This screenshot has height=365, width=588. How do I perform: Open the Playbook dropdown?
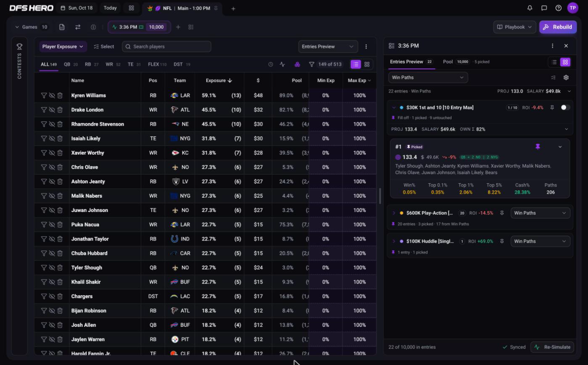coord(514,27)
